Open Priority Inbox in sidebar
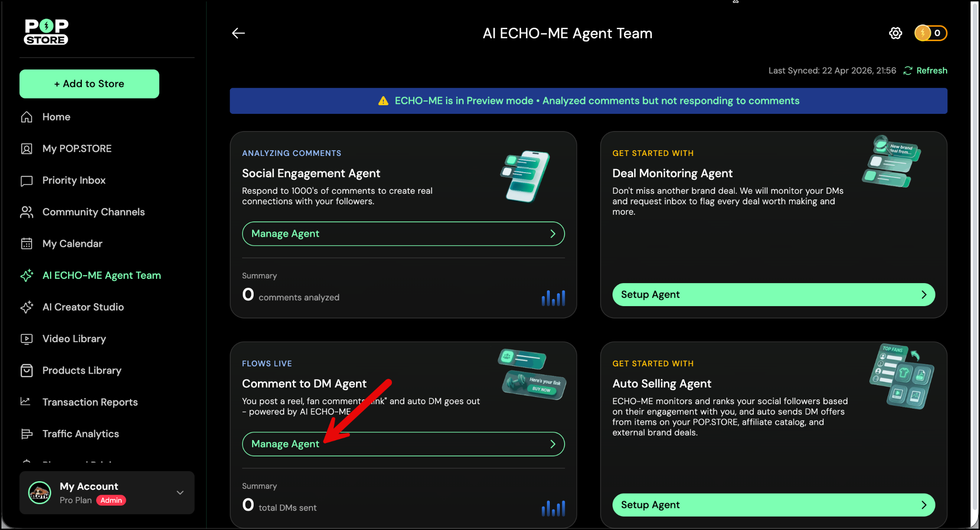980x530 pixels. [x=74, y=180]
